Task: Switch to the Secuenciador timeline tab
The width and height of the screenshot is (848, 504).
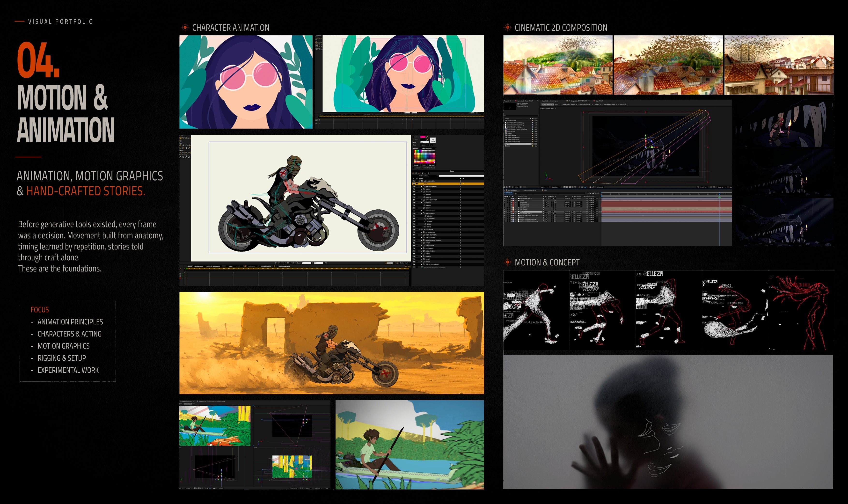Action: tap(198, 267)
